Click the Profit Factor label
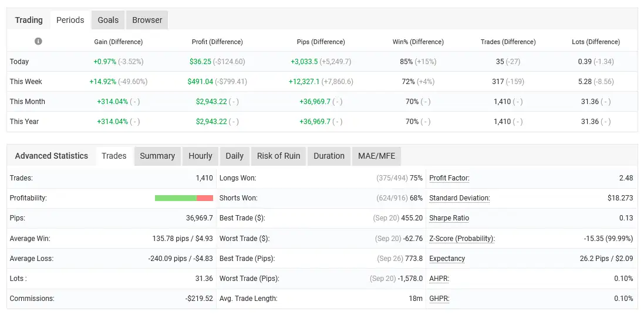Screen dimensions: 644x318 click(x=449, y=178)
